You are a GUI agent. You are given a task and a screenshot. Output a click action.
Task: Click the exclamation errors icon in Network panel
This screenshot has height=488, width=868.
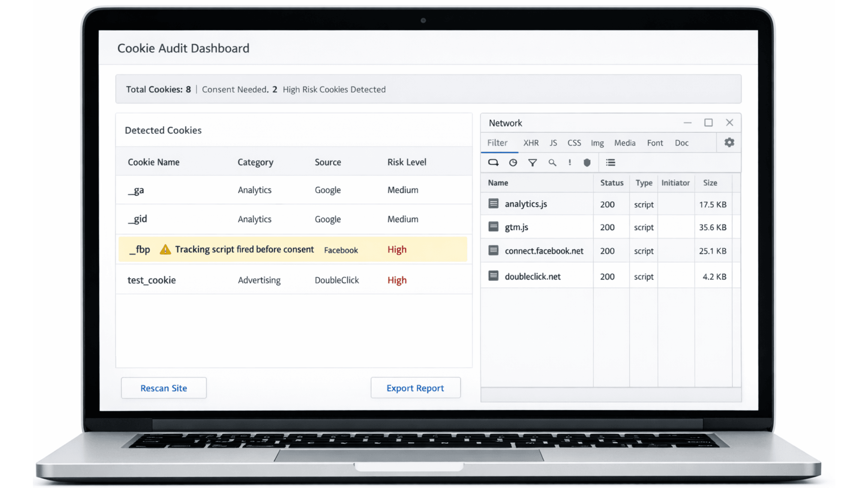(570, 162)
